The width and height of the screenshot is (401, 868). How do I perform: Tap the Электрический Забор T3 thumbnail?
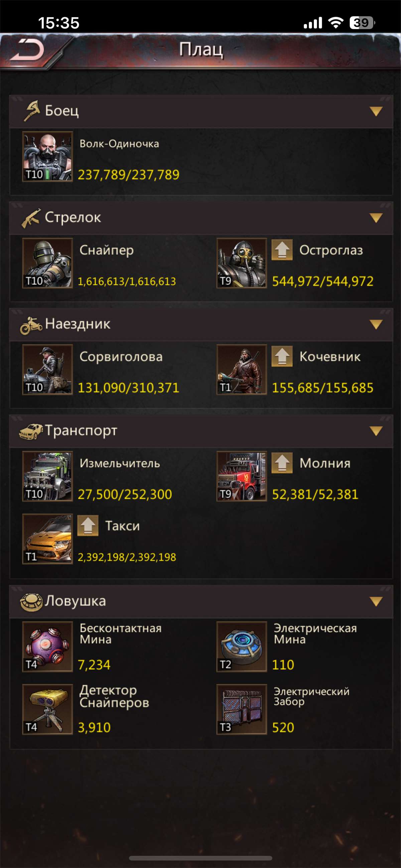242,709
